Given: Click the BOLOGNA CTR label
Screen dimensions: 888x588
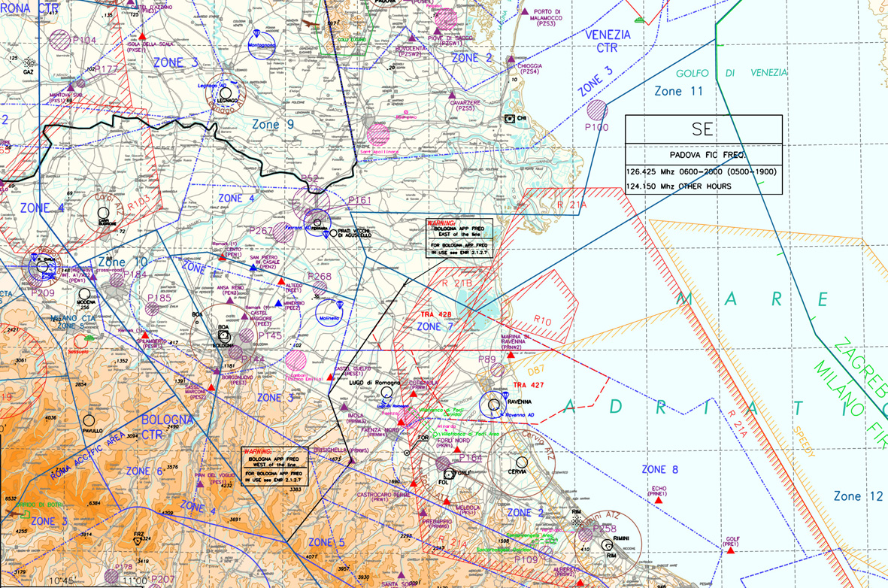Looking at the screenshot, I should coord(166,426).
